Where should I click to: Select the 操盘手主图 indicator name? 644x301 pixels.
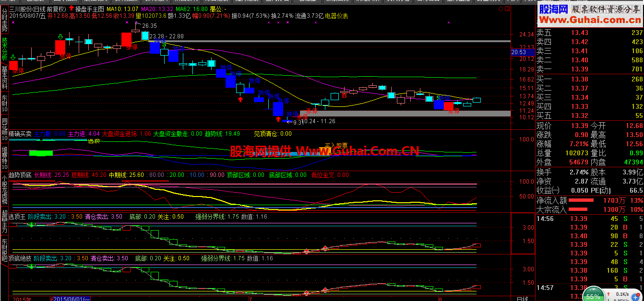click(x=90, y=9)
